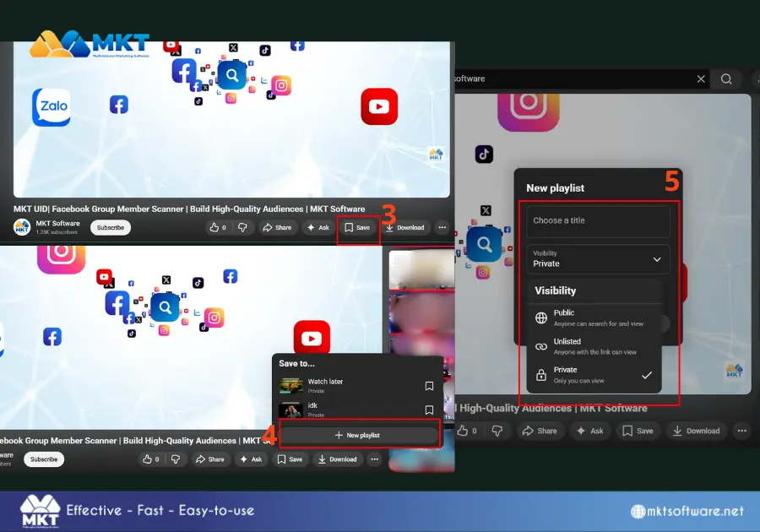Click Download in the New playlist screenshot
760x532 pixels.
pyautogui.click(x=696, y=431)
